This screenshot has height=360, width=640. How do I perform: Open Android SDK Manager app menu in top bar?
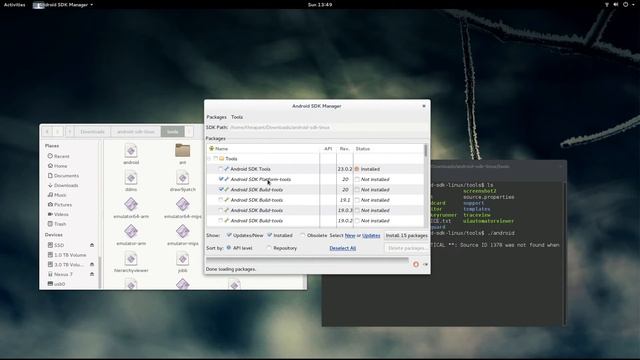(64, 4)
